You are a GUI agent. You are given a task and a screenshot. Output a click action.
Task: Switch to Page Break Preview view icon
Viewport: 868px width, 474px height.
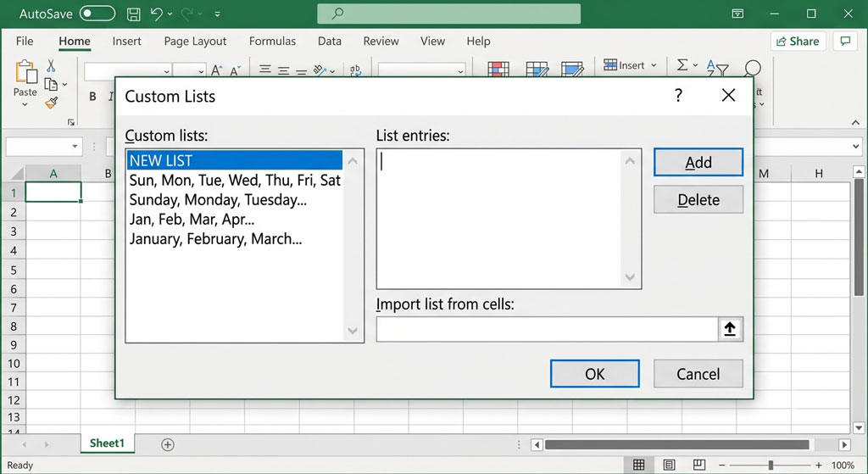tap(699, 465)
